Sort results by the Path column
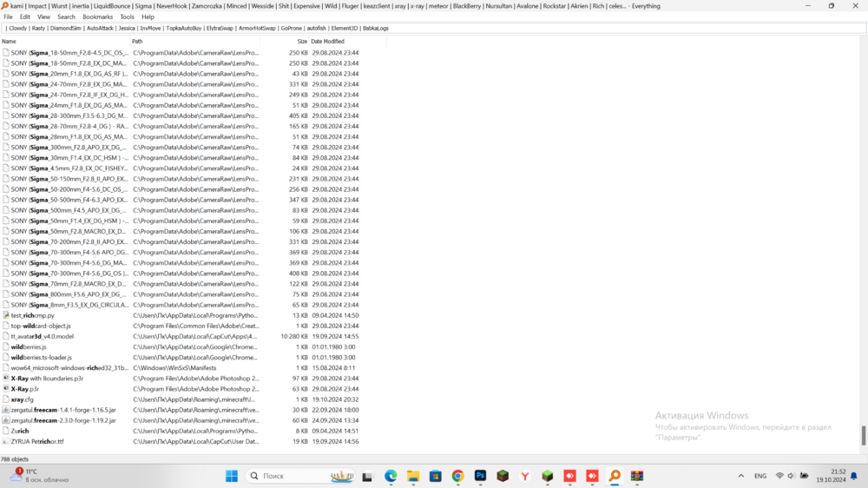Viewport: 868px width, 488px height. [194, 42]
